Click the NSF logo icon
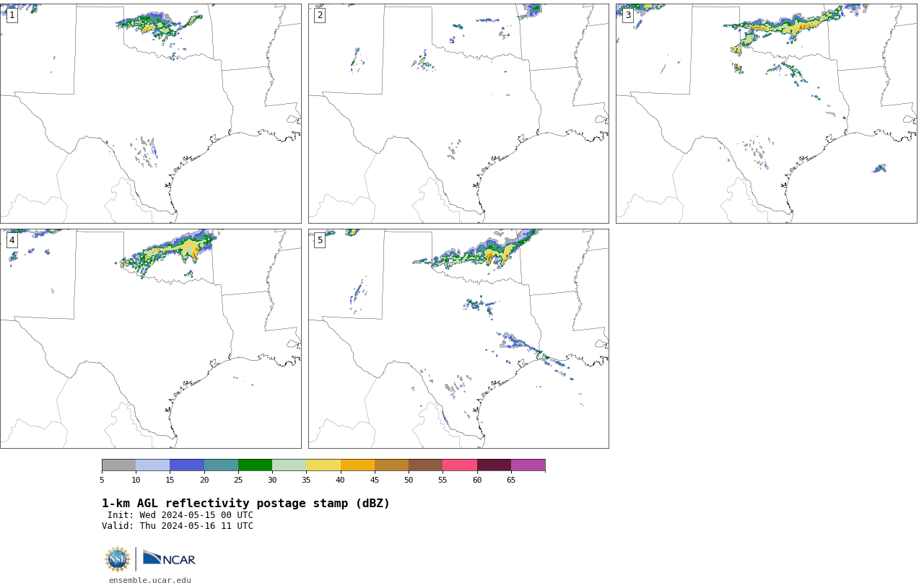Screen dimensions: 924x588 (118, 559)
